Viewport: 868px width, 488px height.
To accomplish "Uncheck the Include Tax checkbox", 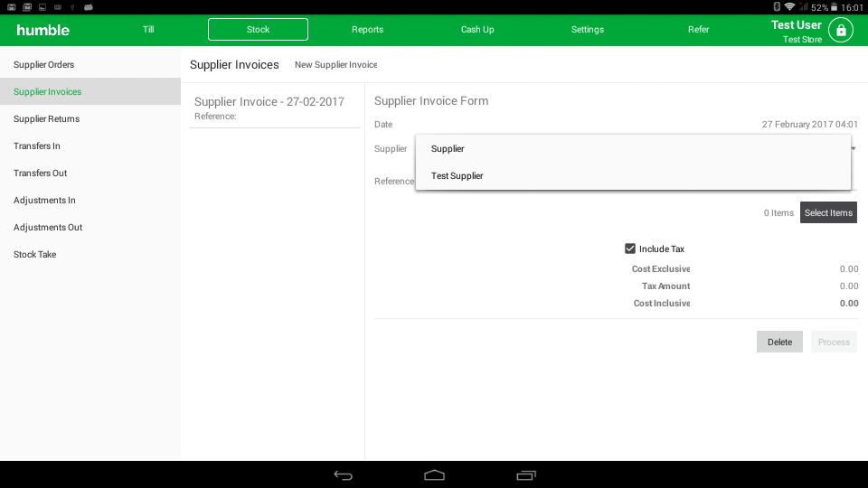I will (630, 249).
